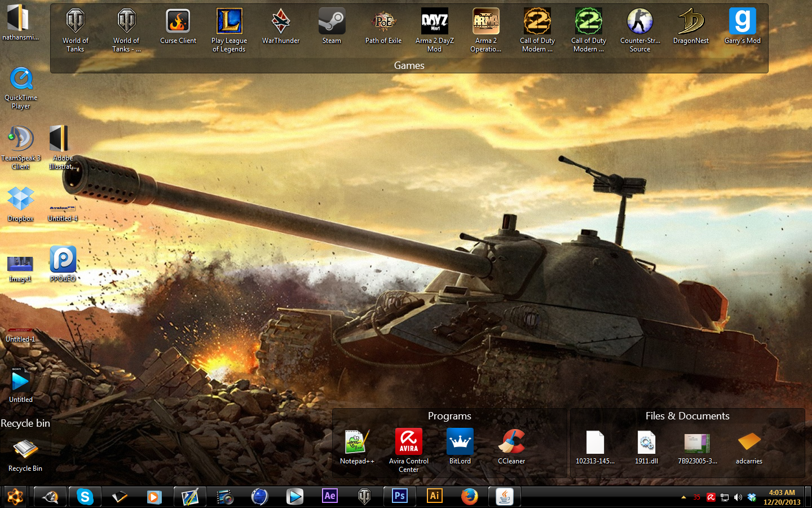Open the volume control tray icon
Image resolution: width=812 pixels, height=508 pixels.
tap(738, 497)
